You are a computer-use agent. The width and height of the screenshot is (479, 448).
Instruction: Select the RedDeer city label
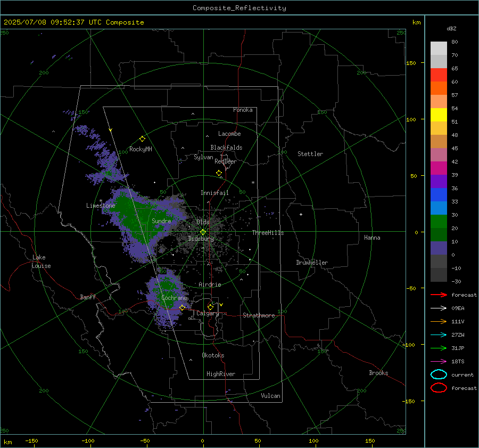pyautogui.click(x=226, y=161)
